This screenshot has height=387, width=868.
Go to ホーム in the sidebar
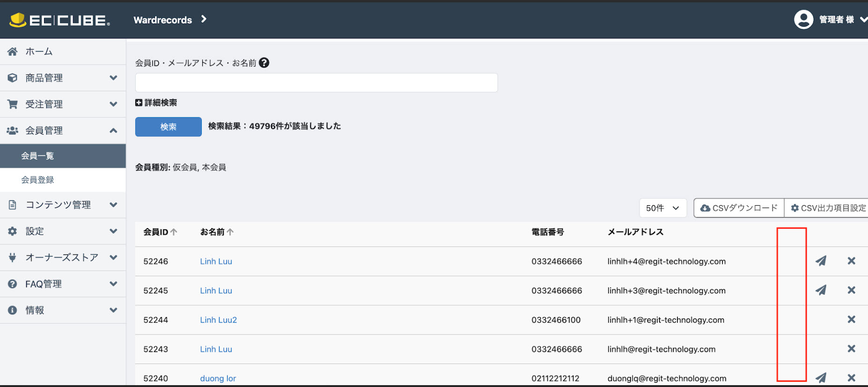39,52
